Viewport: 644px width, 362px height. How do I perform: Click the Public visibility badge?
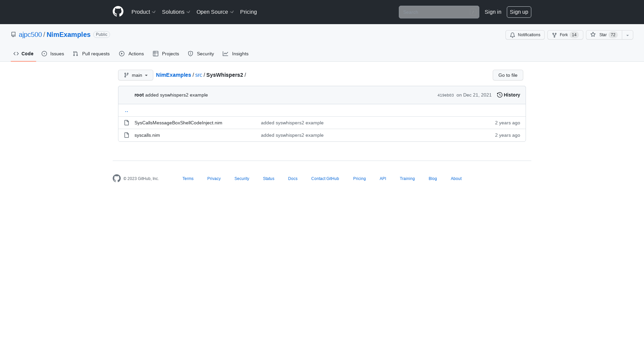(x=102, y=35)
